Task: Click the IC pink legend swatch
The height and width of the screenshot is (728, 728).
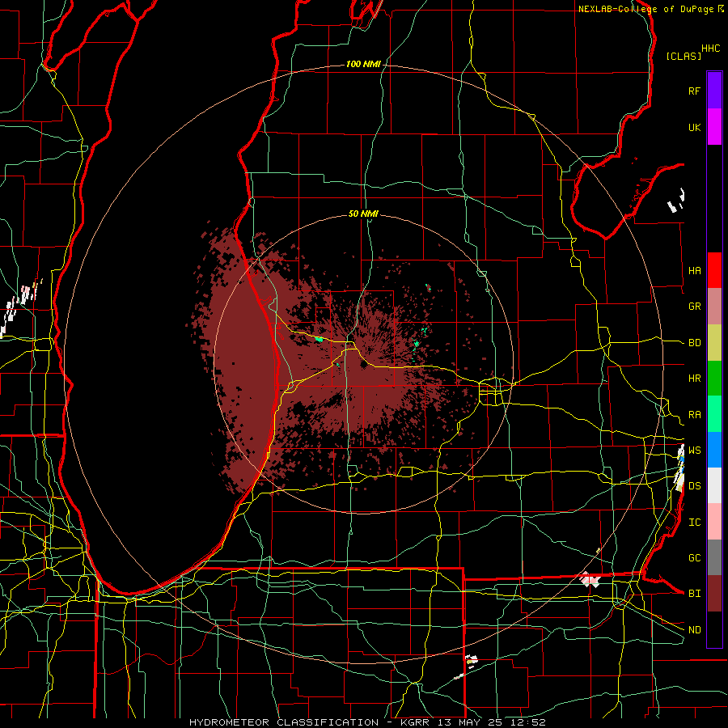Action: click(714, 522)
